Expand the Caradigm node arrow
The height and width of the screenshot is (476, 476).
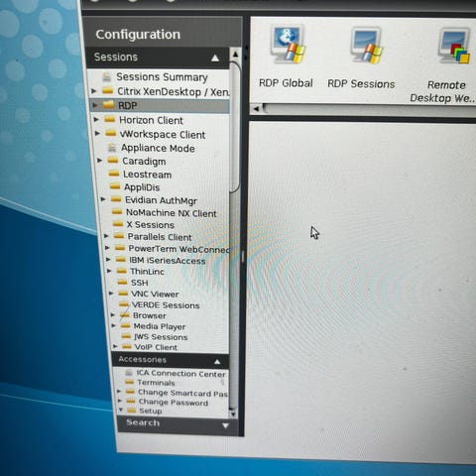100,161
